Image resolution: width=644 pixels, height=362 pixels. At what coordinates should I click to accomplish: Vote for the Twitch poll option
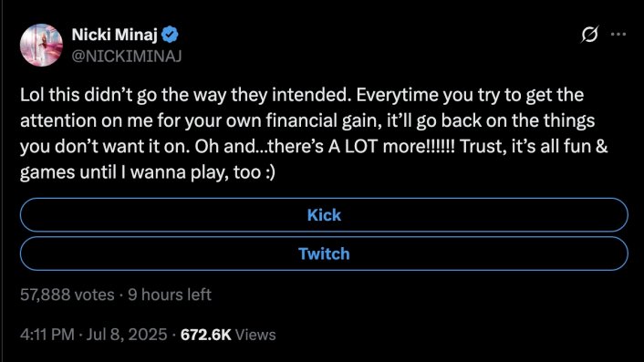324,253
